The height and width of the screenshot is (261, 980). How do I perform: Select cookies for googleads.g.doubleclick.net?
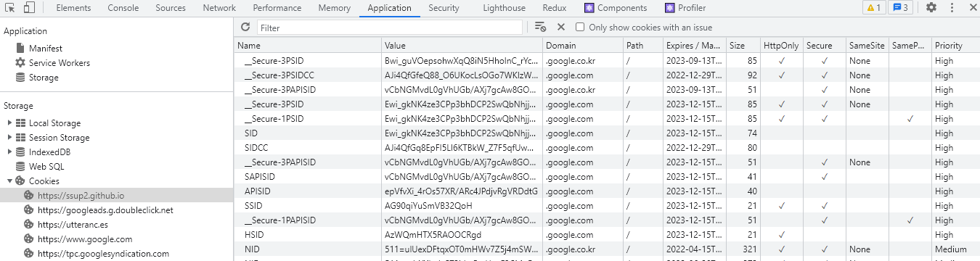coord(105,210)
